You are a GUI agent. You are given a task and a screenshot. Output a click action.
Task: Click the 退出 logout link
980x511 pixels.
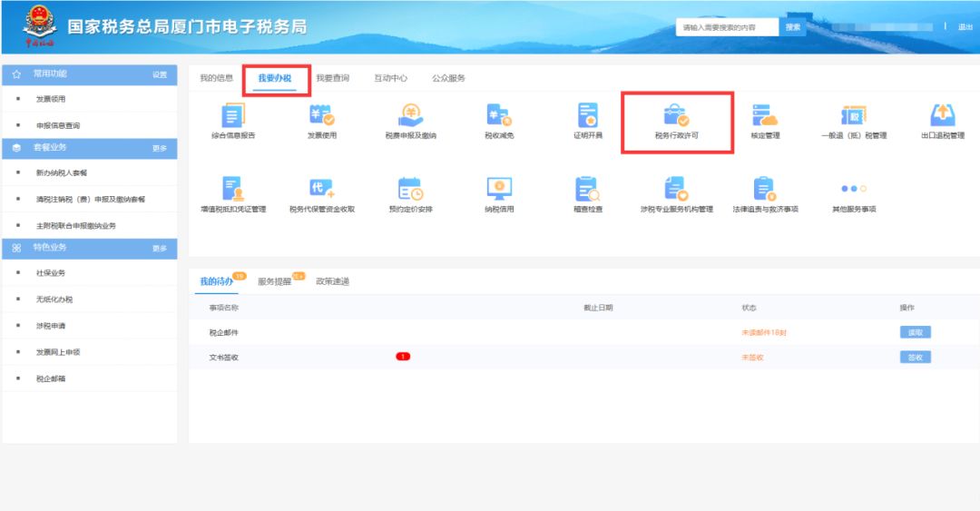click(x=965, y=27)
